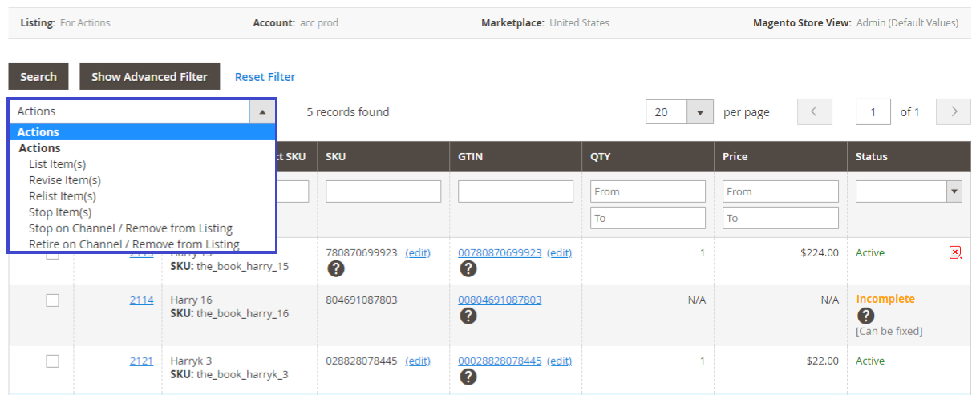Select Relist Item(s) action
Image resolution: width=980 pixels, height=395 pixels.
pyautogui.click(x=63, y=196)
